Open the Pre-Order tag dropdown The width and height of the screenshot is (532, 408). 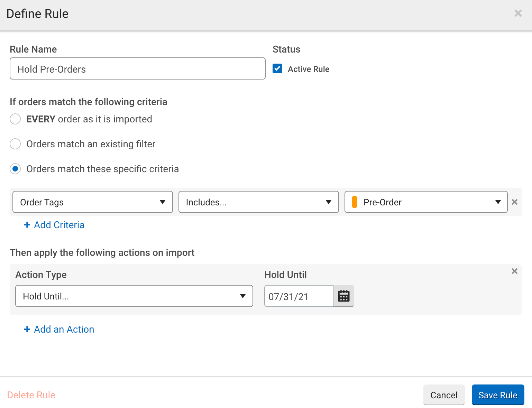pyautogui.click(x=426, y=202)
